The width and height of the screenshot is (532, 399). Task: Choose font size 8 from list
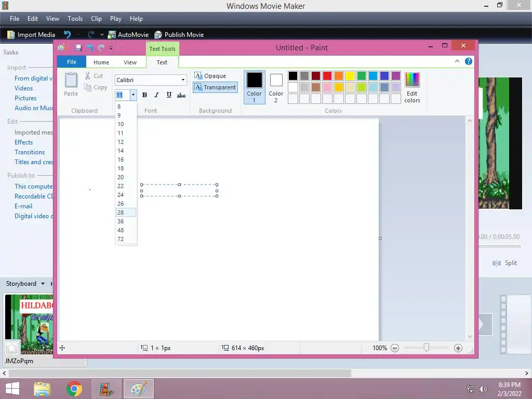[126, 107]
